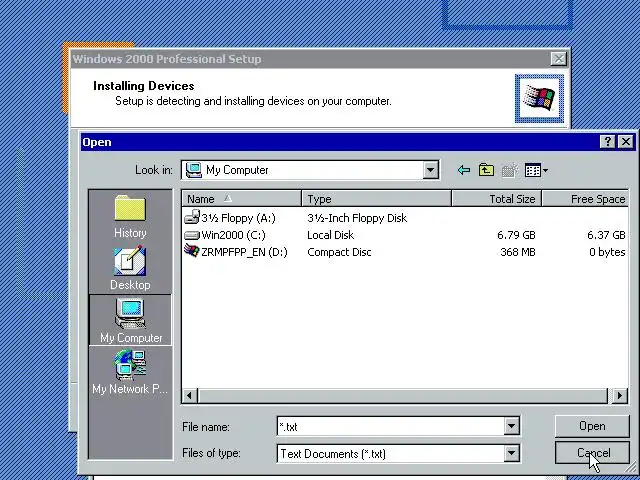Open the View Menu button
The width and height of the screenshot is (640, 480).
tap(536, 170)
